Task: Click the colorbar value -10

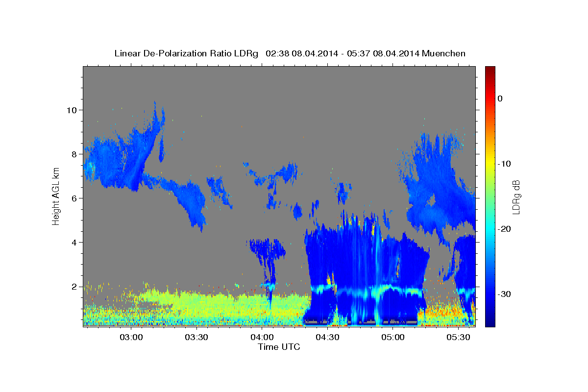Action: click(505, 164)
